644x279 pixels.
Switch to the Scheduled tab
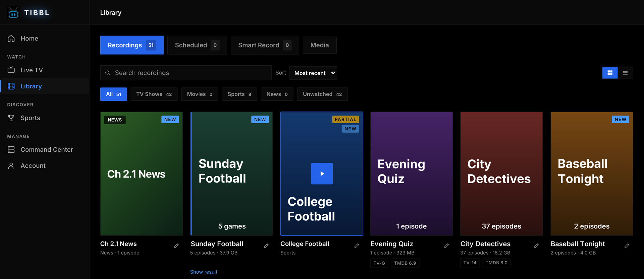[x=197, y=45]
